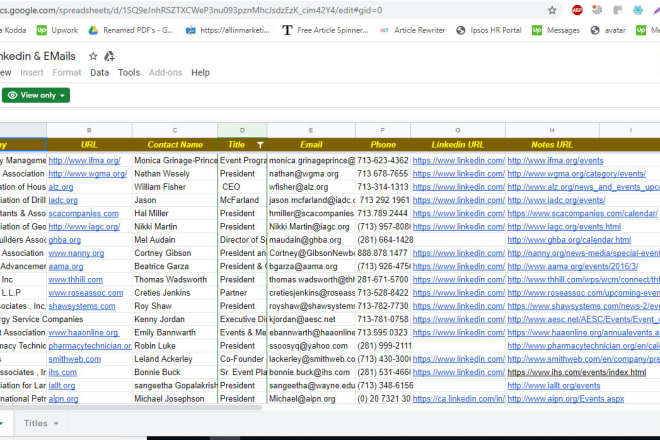Select the phone cell 713.595.0323
The height and width of the screenshot is (440, 660).
383,333
